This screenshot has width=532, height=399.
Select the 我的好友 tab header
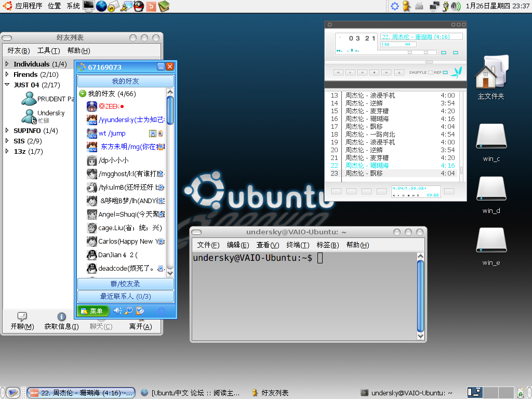[x=126, y=81]
